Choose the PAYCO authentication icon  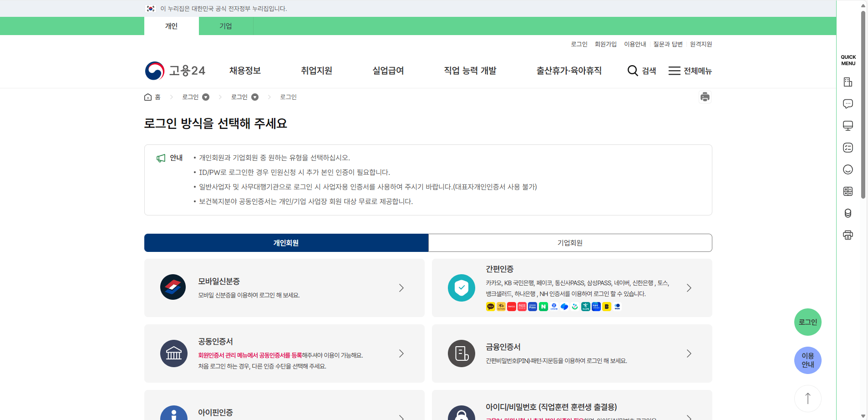tap(512, 306)
